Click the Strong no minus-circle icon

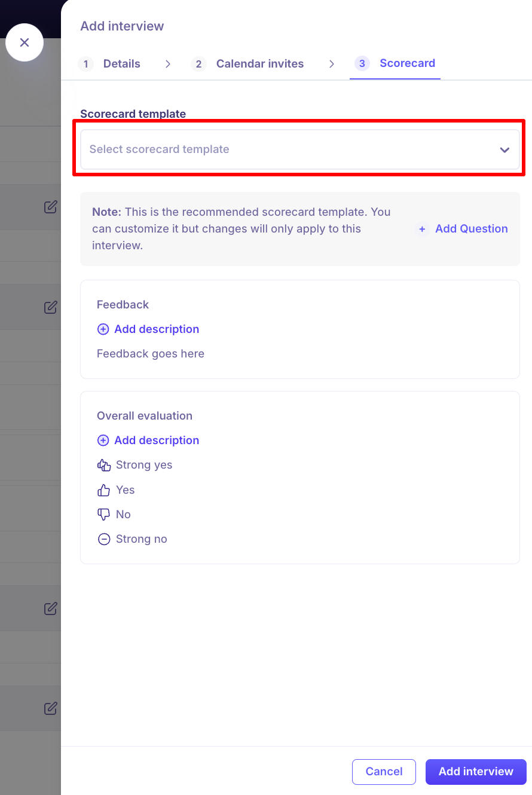[x=104, y=539]
